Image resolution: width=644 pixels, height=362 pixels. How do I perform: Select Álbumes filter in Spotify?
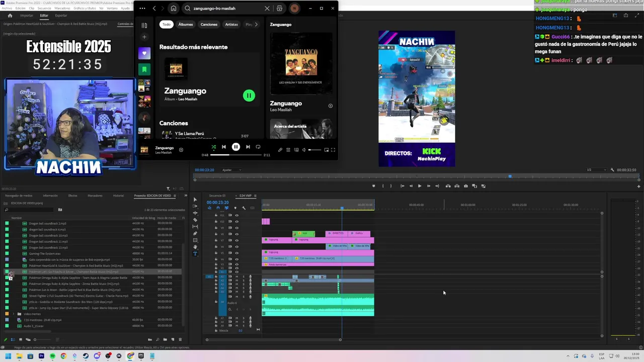186,24
